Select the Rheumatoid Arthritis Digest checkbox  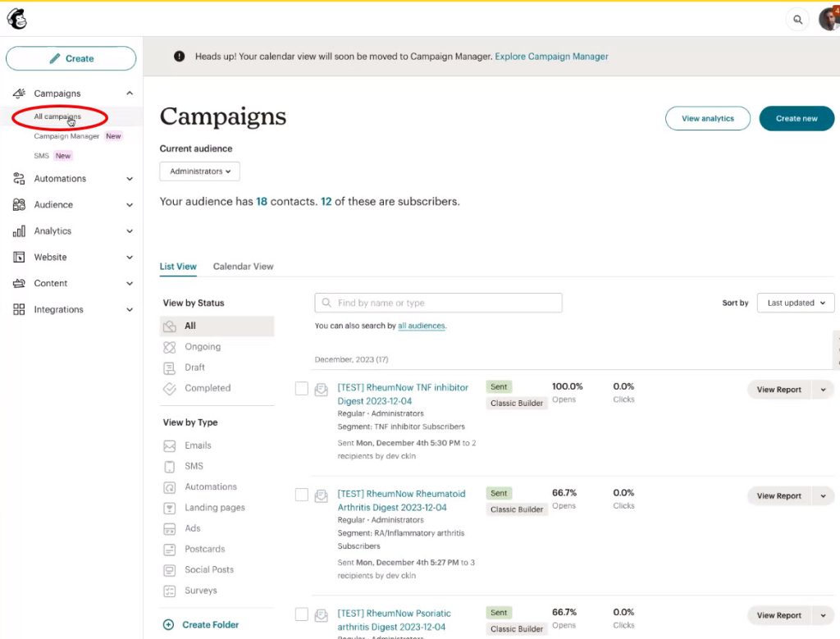point(302,495)
